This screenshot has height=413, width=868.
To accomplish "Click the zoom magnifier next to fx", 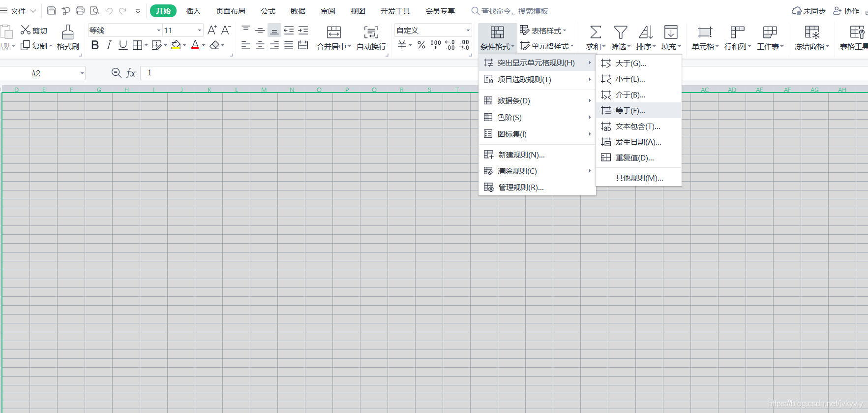I will [117, 73].
